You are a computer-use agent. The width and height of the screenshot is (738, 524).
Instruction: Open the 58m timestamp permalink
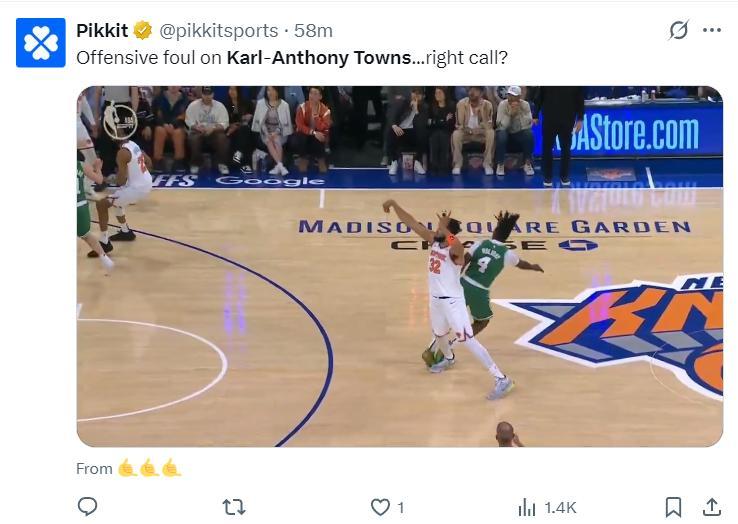coord(314,31)
